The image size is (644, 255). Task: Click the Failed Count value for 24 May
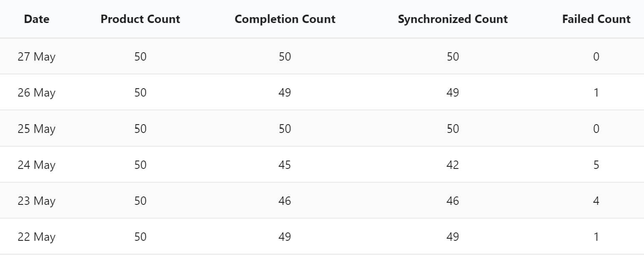596,165
